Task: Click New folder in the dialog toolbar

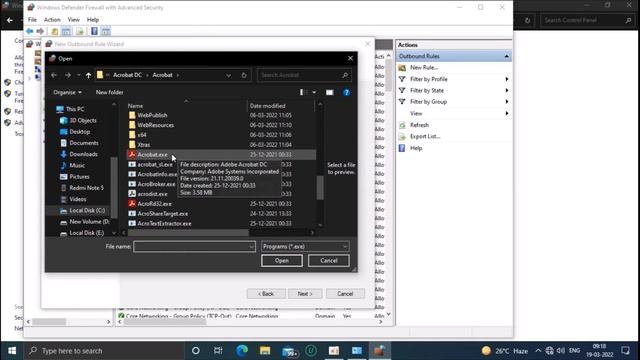Action: click(x=109, y=92)
